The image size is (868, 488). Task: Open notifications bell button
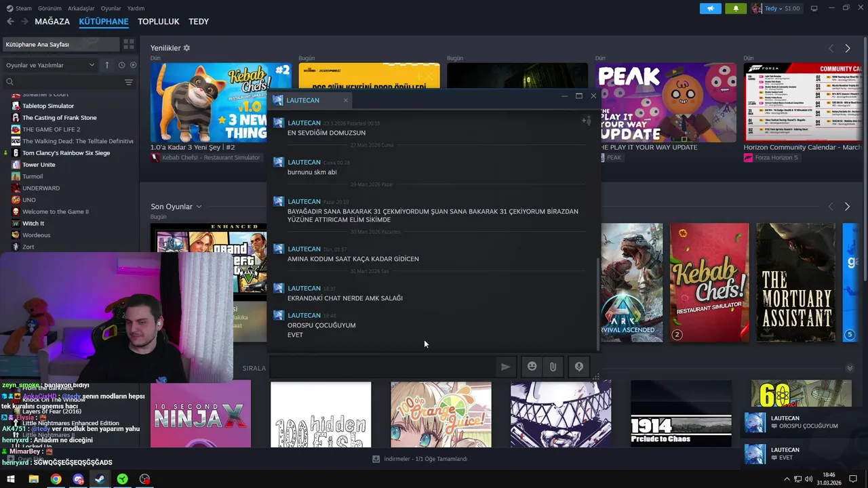(736, 8)
